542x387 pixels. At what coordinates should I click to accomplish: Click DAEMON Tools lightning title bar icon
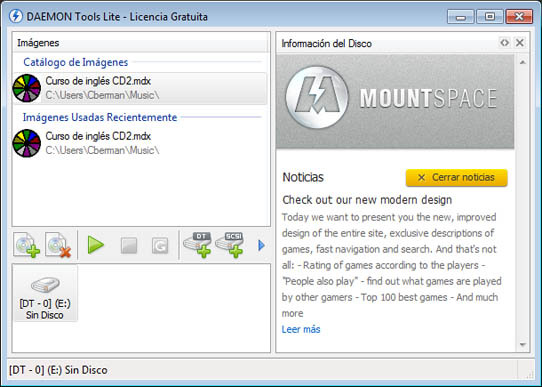16,16
